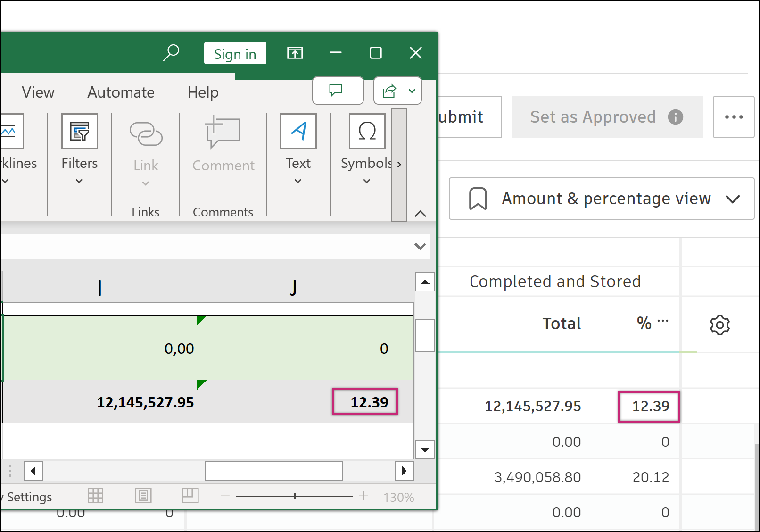The width and height of the screenshot is (760, 532).
Task: Switch to Normal grid view
Action: [96, 496]
